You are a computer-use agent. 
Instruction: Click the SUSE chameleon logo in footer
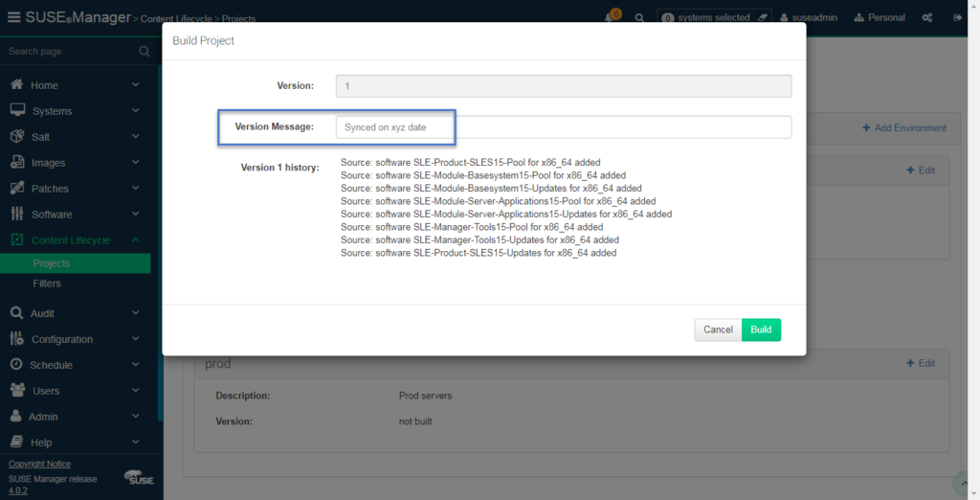point(139,477)
